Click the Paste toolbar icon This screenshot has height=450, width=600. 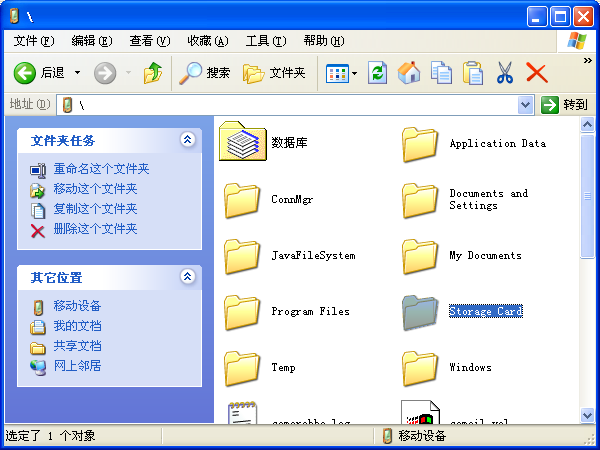click(473, 73)
